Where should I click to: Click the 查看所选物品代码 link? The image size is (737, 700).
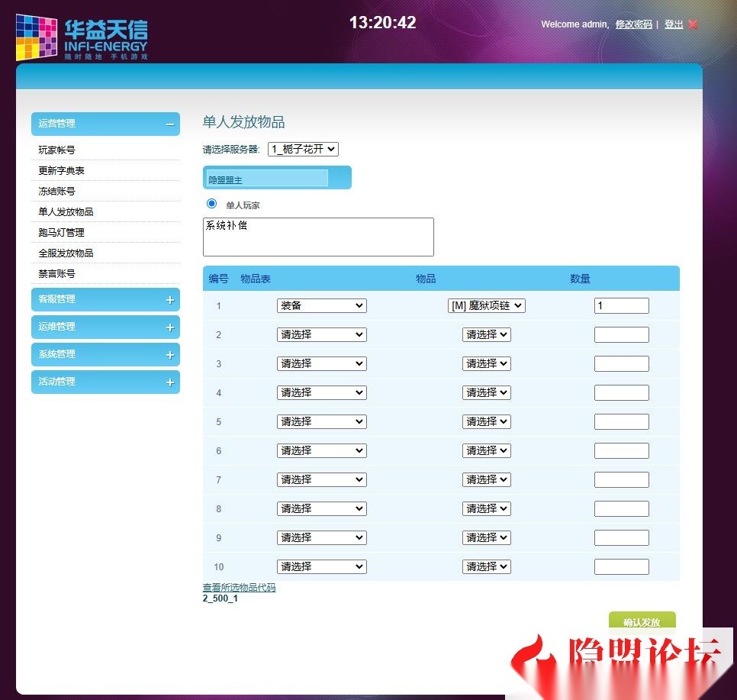[x=240, y=588]
